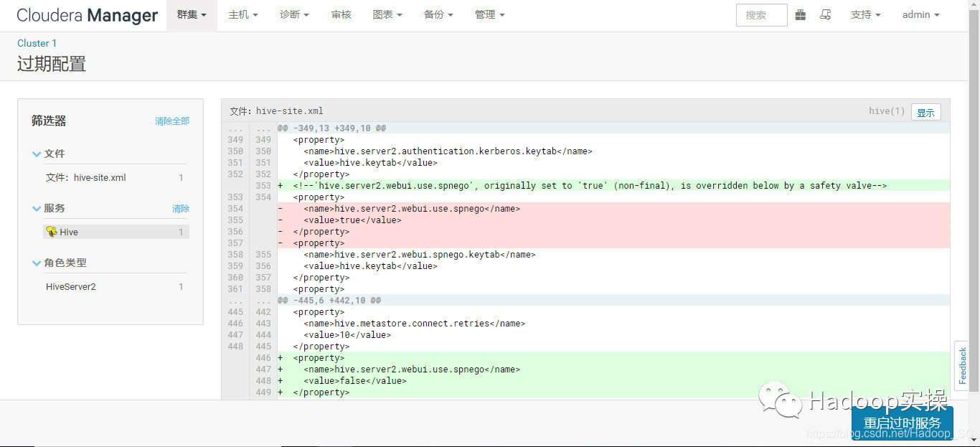Click the 文件: hive-site.xml diff header
The height and width of the screenshot is (447, 980).
point(276,111)
